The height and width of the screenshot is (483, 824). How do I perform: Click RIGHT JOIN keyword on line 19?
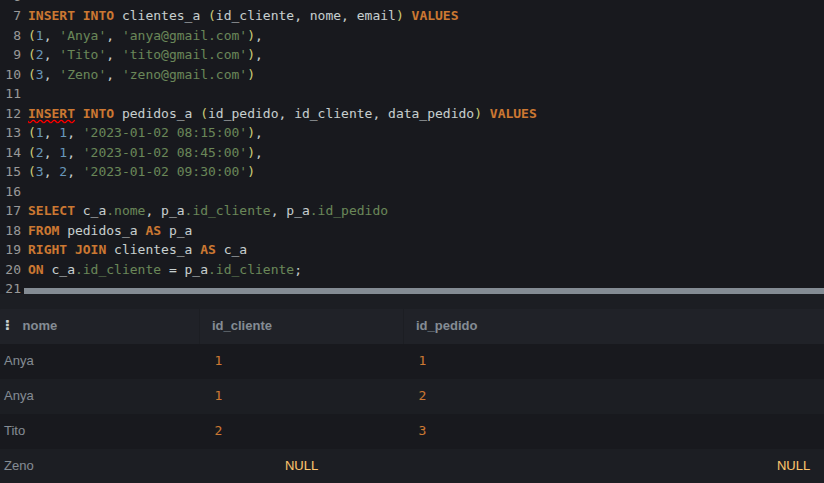tap(67, 250)
